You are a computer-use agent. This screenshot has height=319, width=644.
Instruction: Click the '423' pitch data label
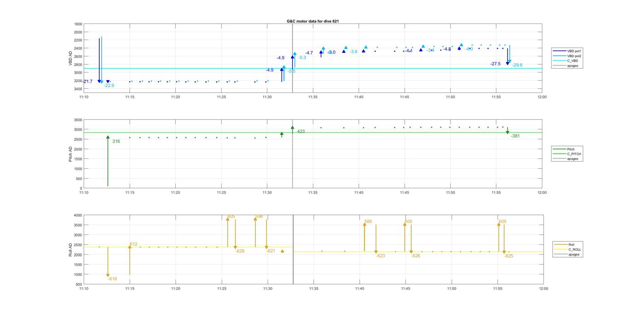tap(301, 132)
